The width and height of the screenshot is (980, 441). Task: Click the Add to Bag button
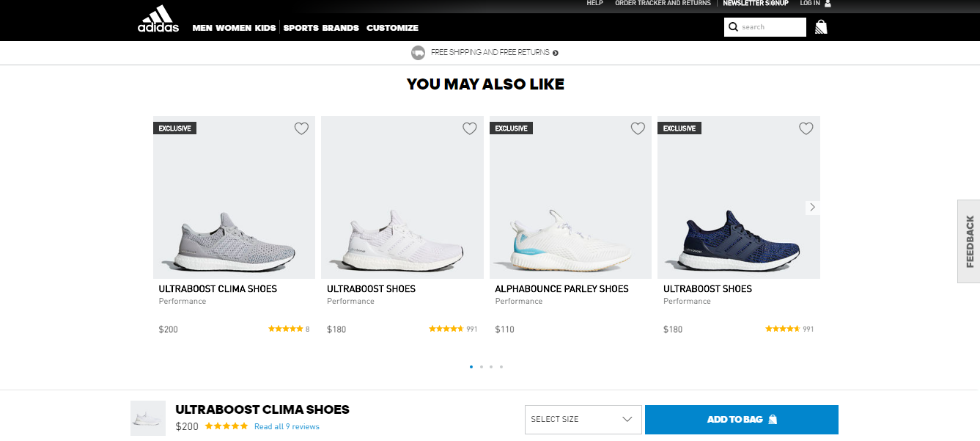tap(742, 420)
